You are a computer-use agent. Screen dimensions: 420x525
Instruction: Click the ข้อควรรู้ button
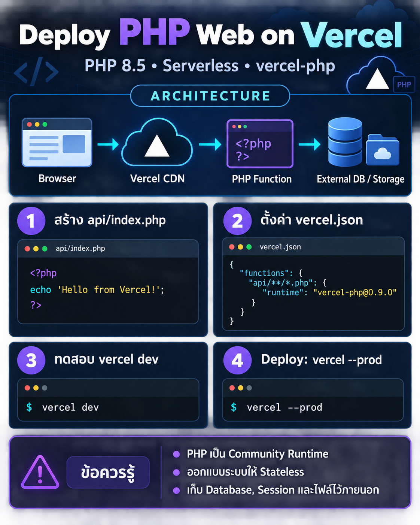108,472
